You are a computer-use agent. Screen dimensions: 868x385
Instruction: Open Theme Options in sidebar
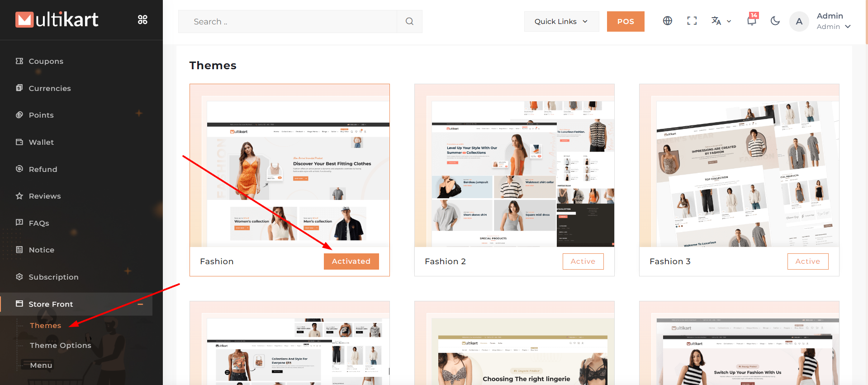[x=60, y=345]
